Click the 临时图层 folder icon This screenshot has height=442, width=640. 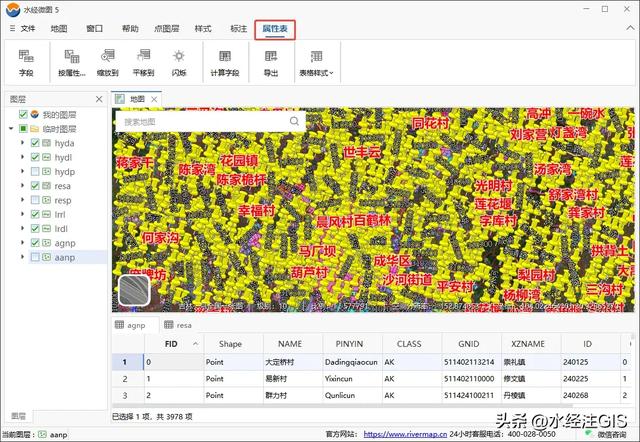tap(35, 129)
